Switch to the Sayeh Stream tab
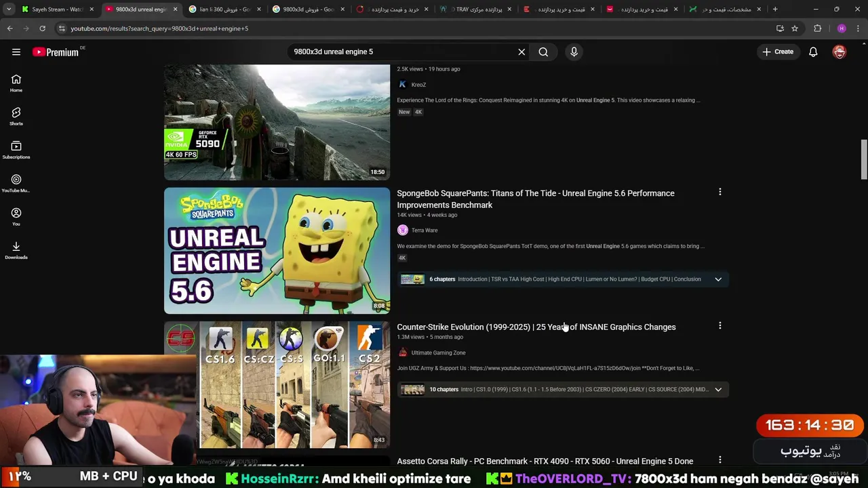Image resolution: width=868 pixels, height=488 pixels. 58,9
